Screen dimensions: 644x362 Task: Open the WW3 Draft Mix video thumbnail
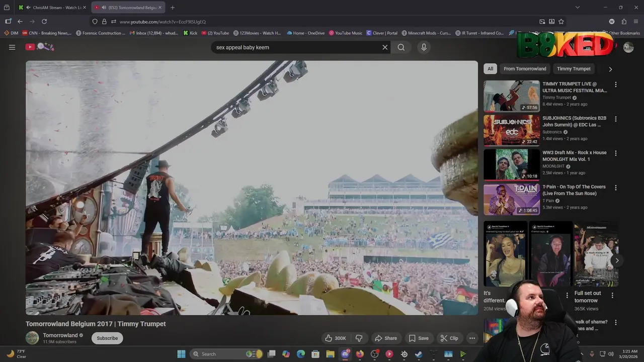pyautogui.click(x=512, y=164)
